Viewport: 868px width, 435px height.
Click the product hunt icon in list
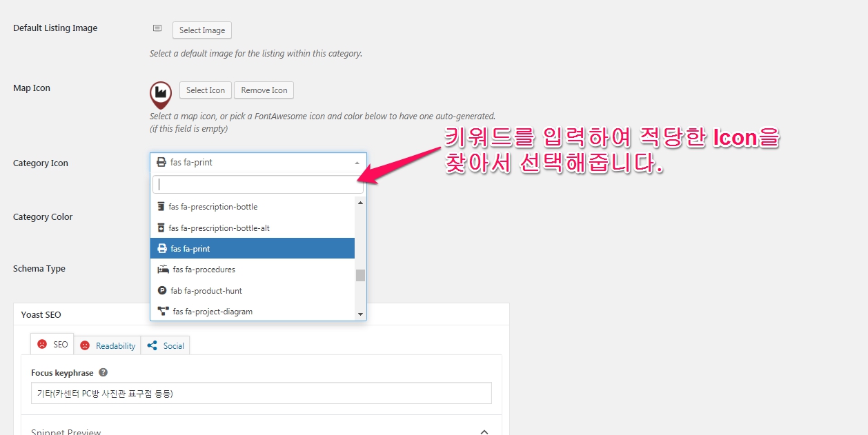coord(162,291)
